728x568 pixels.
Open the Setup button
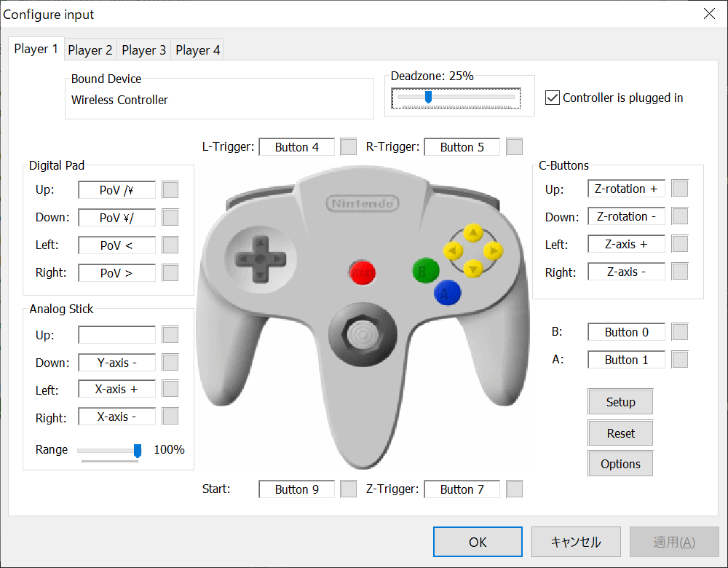pyautogui.click(x=620, y=402)
